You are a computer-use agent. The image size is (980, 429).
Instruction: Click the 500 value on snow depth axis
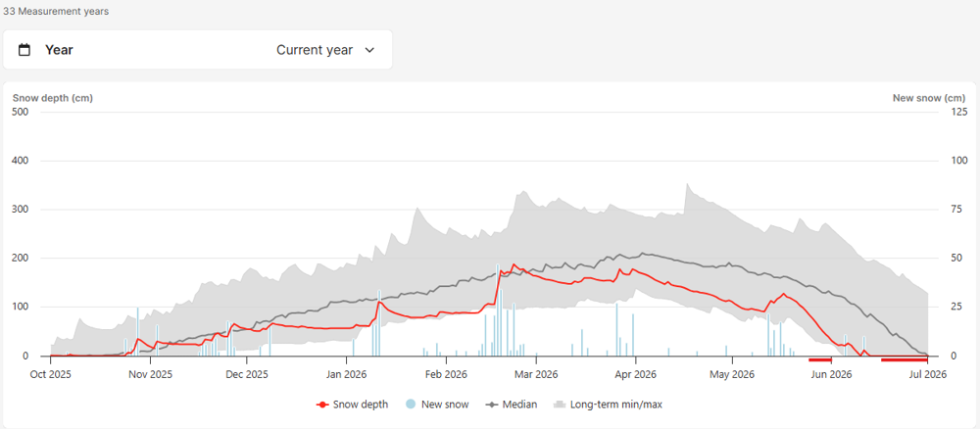point(20,112)
